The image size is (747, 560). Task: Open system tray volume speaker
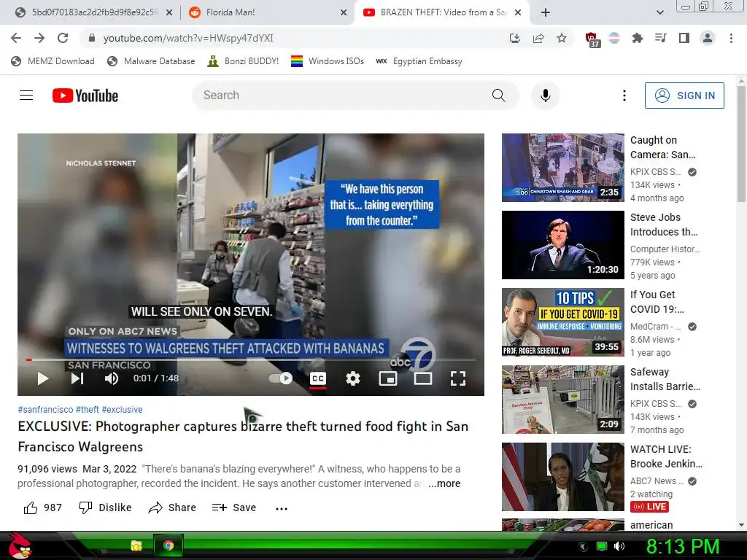[619, 546]
